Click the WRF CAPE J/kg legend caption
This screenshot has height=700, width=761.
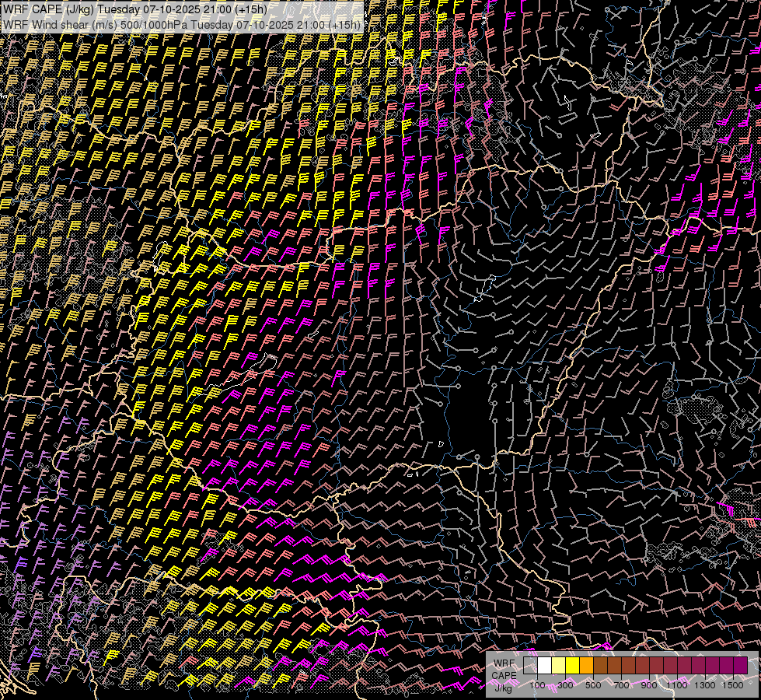[x=504, y=675]
